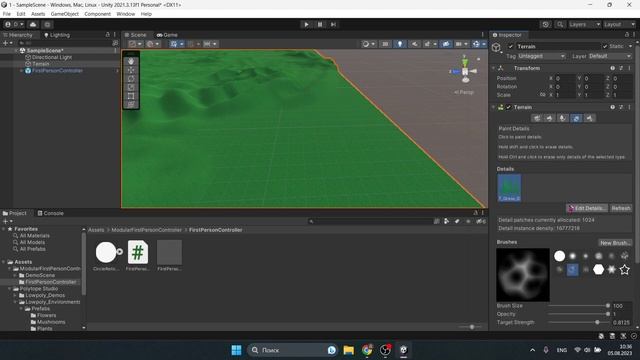
Task: Toggle Terrain object active checkbox
Action: point(511,46)
